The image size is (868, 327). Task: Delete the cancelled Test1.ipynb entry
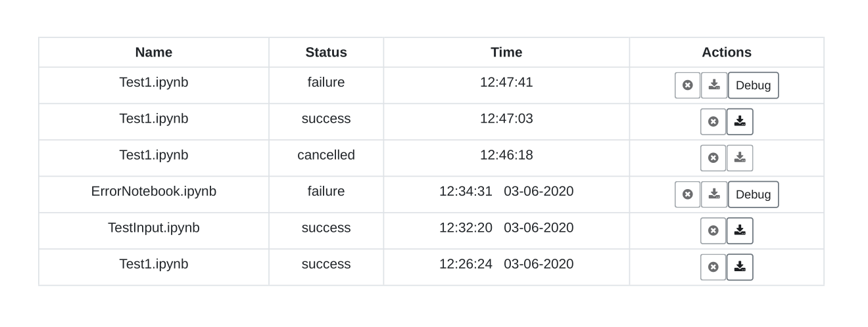pos(713,158)
